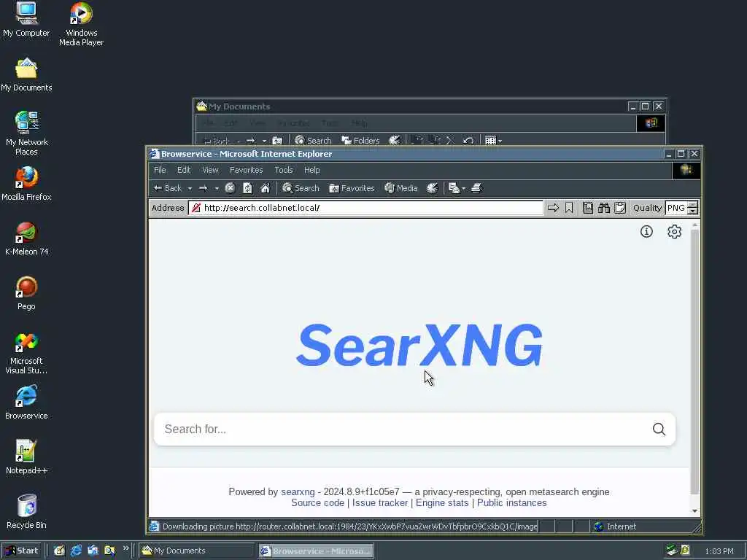Screen dimensions: 747x560
Task: Open the Favorites pane from the toolbar
Action: [352, 188]
